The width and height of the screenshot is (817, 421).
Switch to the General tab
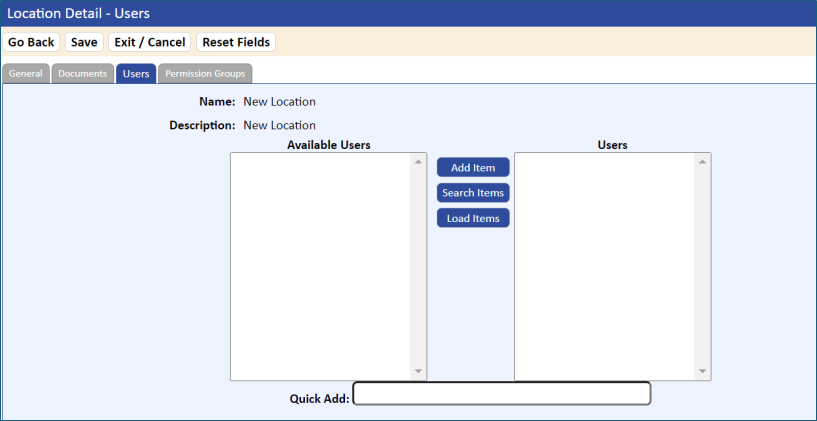(x=26, y=73)
